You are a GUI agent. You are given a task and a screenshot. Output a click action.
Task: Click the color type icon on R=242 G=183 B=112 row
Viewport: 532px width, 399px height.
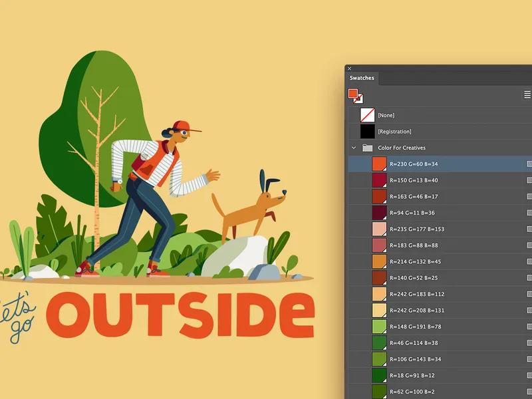tap(529, 295)
